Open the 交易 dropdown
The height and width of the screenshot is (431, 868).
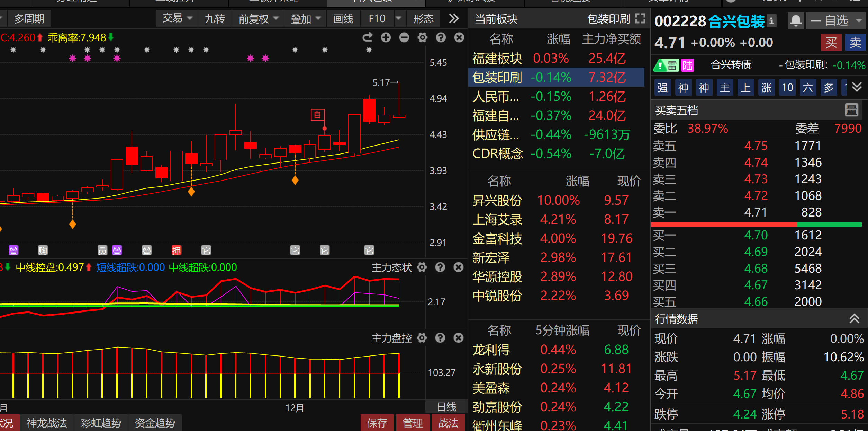tap(177, 18)
